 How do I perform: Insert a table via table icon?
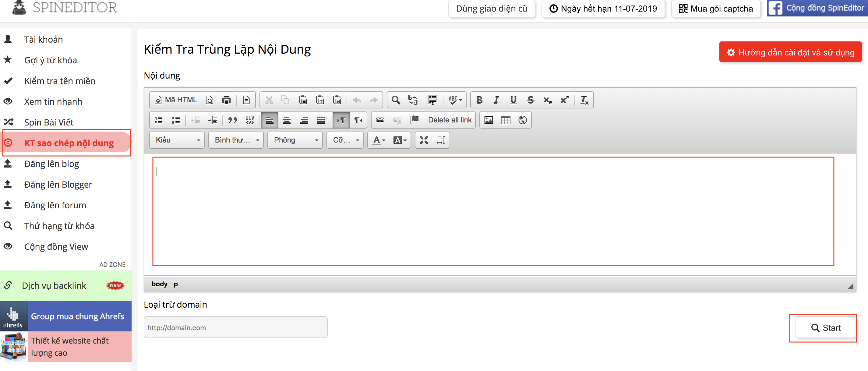pyautogui.click(x=506, y=120)
